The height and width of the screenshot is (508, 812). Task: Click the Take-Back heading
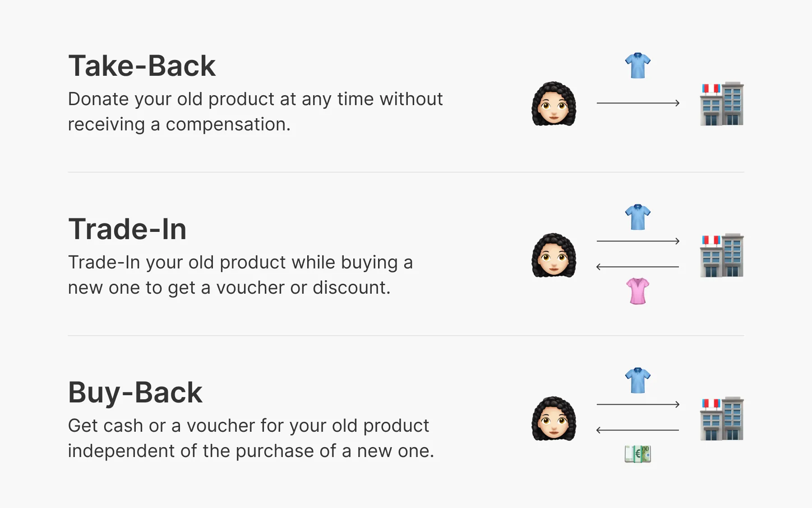[142, 66]
